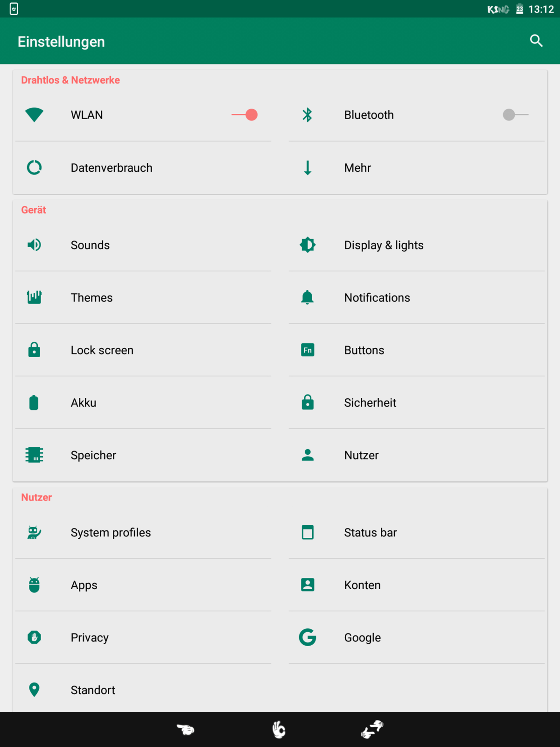The image size is (560, 747).
Task: Click the Google G icon
Action: tap(308, 637)
